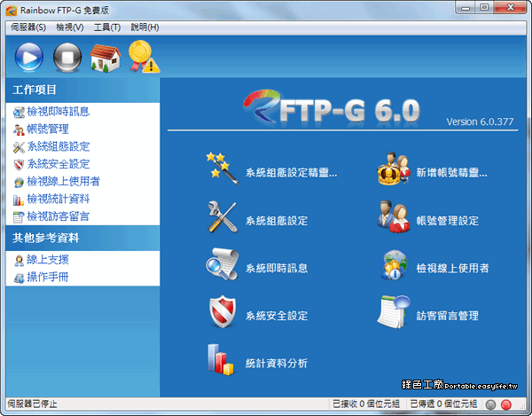Click status text 已接收 0 個位元組
532x416 pixels.
click(365, 404)
